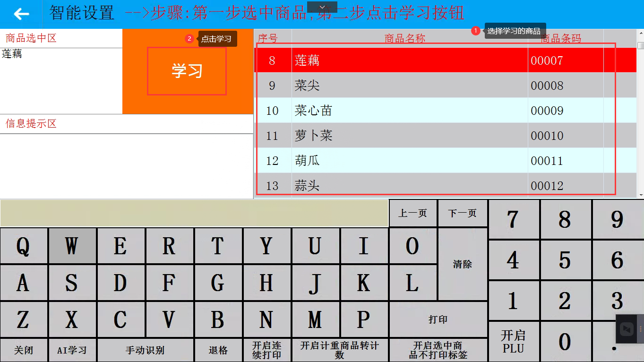Go to the previous page 上一页

pyautogui.click(x=412, y=214)
